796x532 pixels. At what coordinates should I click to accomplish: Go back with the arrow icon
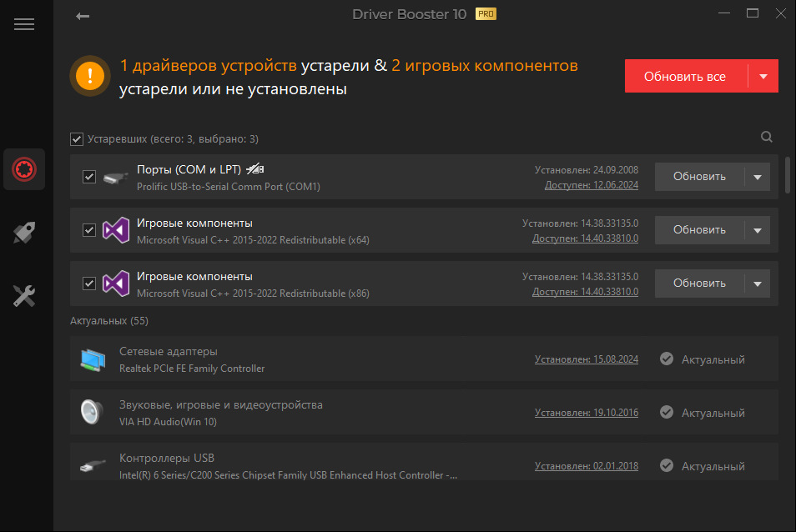click(x=83, y=16)
